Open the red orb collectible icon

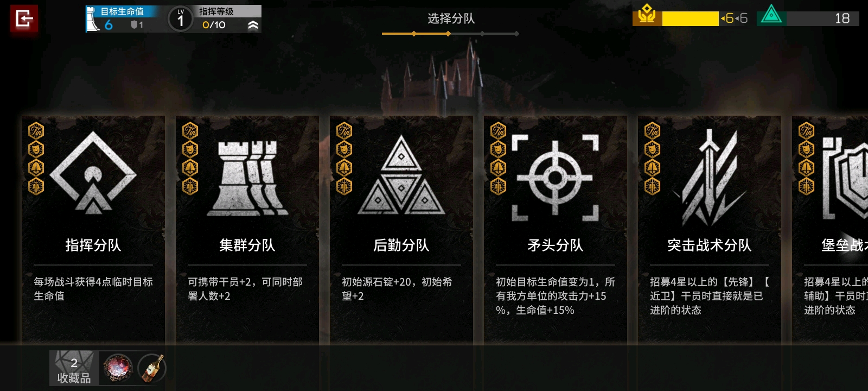(x=118, y=368)
